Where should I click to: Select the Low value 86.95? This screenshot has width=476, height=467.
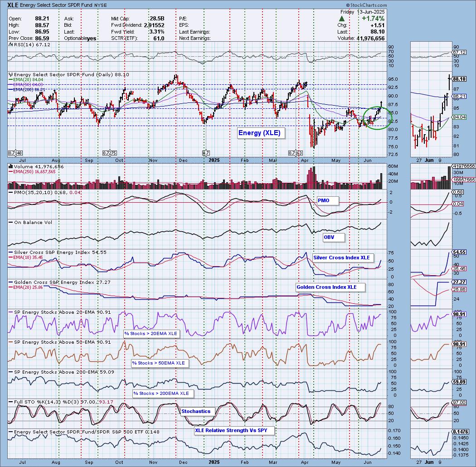click(42, 32)
